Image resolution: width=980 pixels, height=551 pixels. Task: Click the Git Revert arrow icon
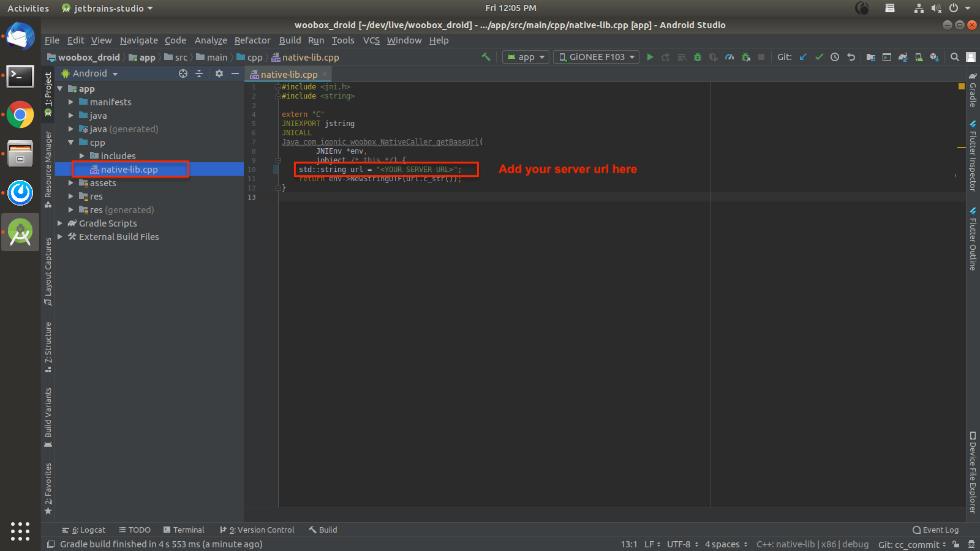[851, 57]
